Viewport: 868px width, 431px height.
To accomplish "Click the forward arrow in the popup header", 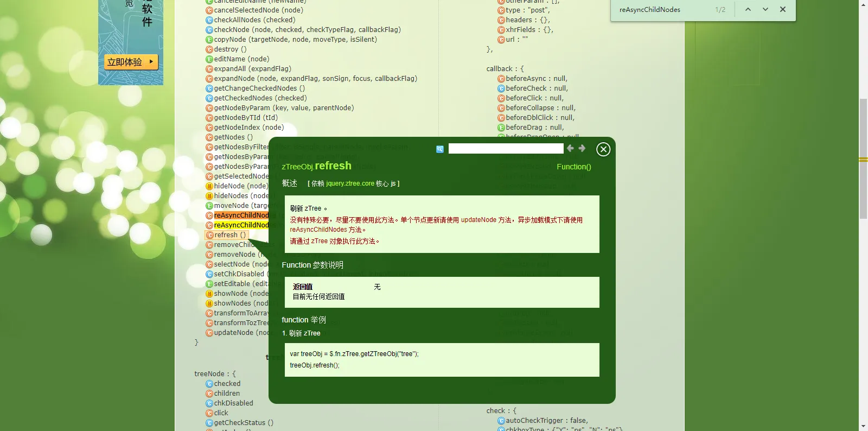I will tap(582, 148).
